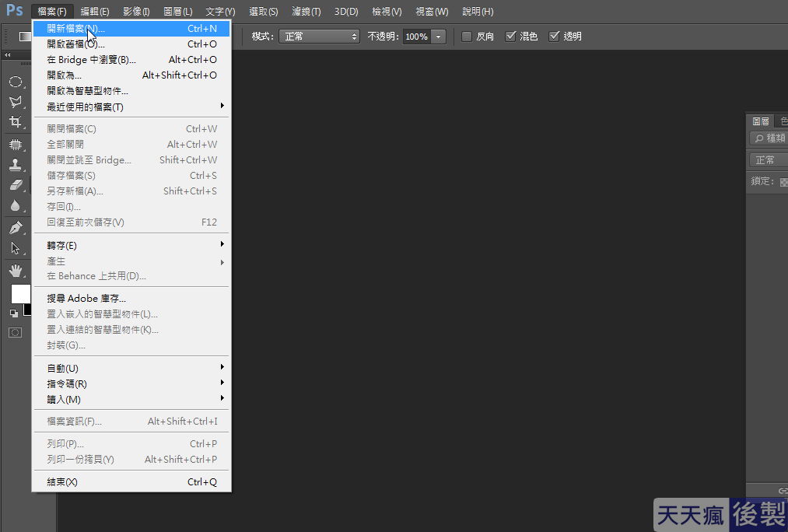Open the 文字(Y) menu

point(220,11)
